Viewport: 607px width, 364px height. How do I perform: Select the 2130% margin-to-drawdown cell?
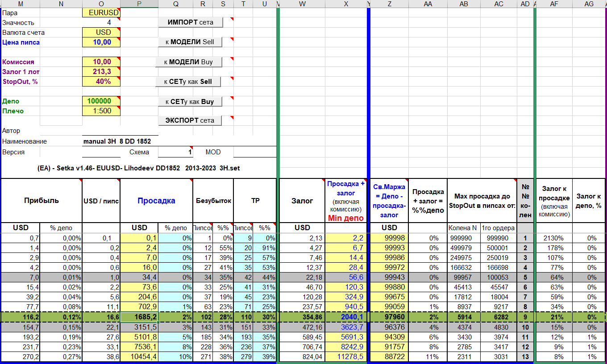(554, 238)
